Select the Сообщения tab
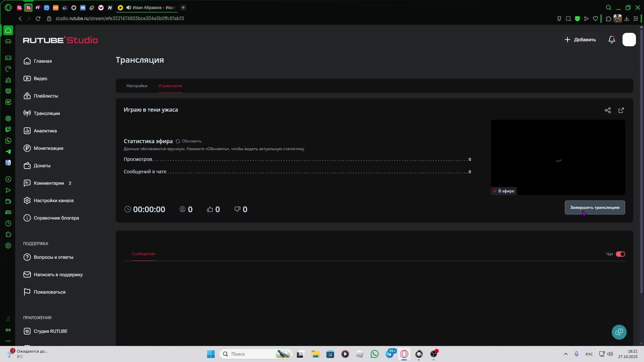 pyautogui.click(x=143, y=254)
